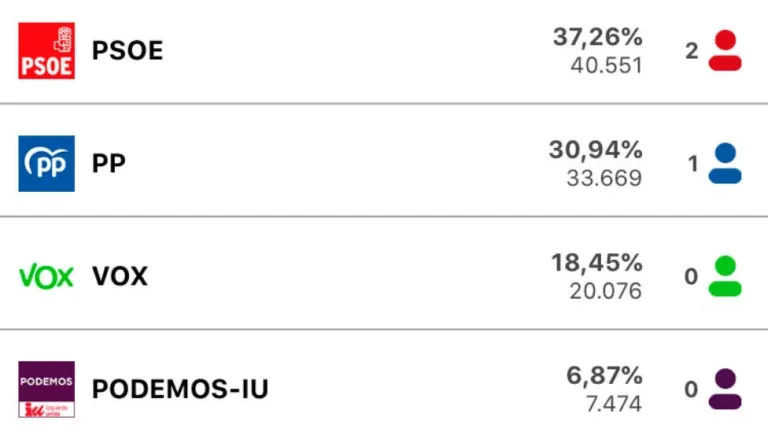
Task: Select the PP party name
Action: [109, 164]
